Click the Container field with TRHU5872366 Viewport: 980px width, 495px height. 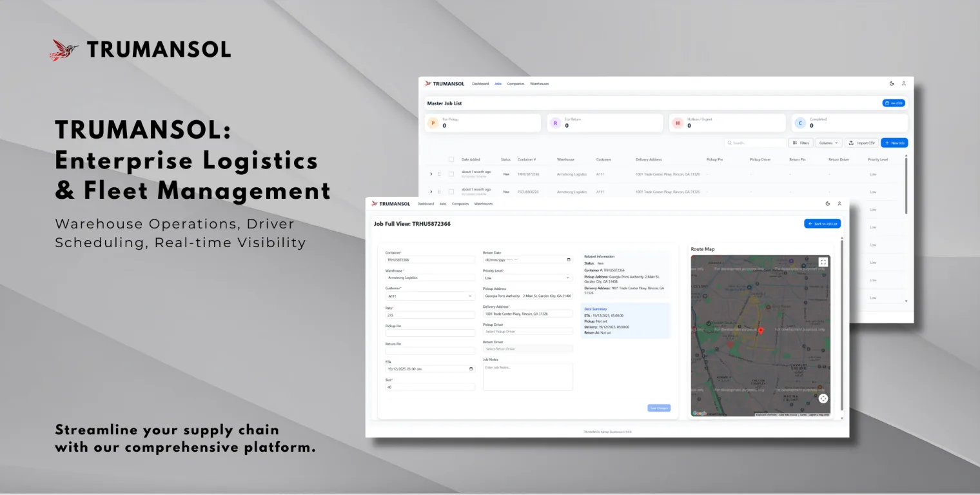(430, 259)
